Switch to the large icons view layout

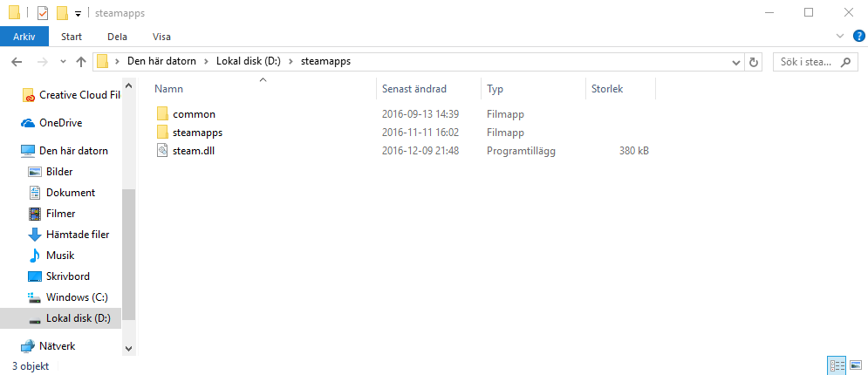tap(855, 365)
